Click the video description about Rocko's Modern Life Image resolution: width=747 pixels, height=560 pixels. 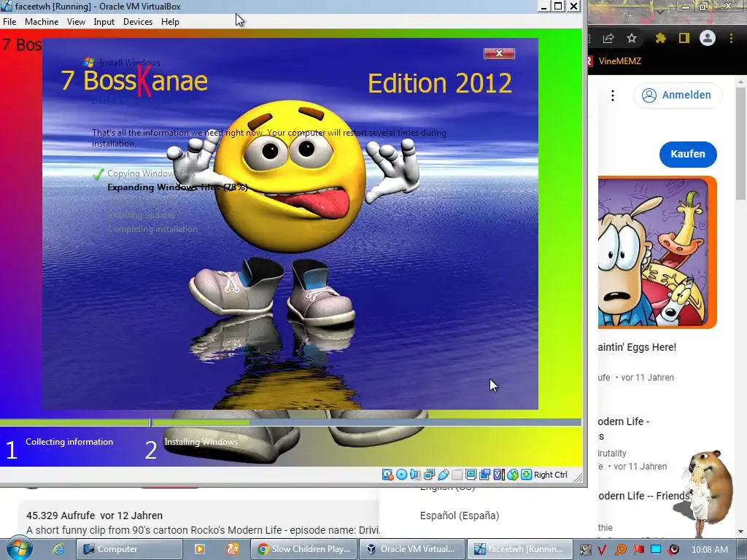click(x=203, y=530)
